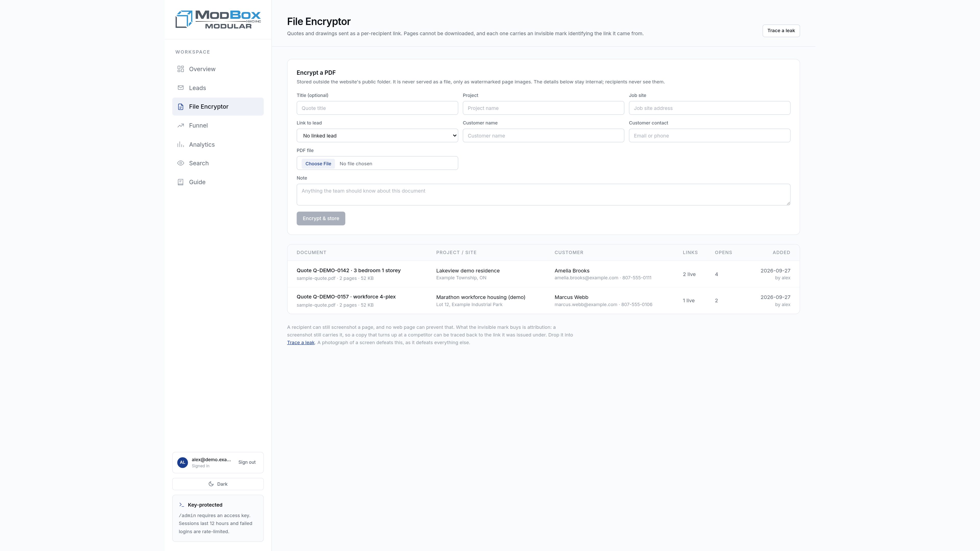Click the Guide book icon
Image resolution: width=980 pixels, height=551 pixels.
[181, 182]
